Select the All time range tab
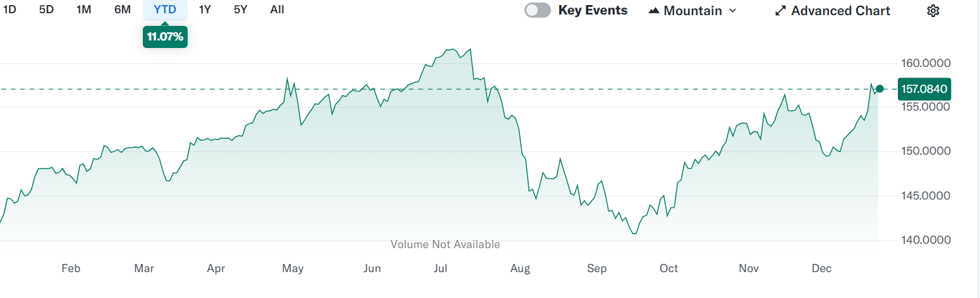 pyautogui.click(x=277, y=9)
